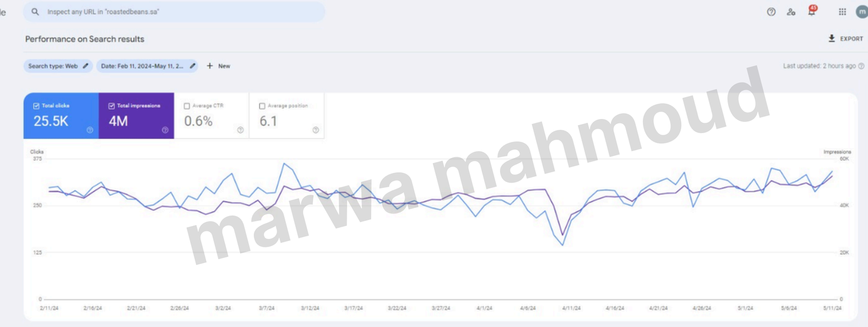
Task: Click the EXPORT button
Action: pyautogui.click(x=845, y=39)
